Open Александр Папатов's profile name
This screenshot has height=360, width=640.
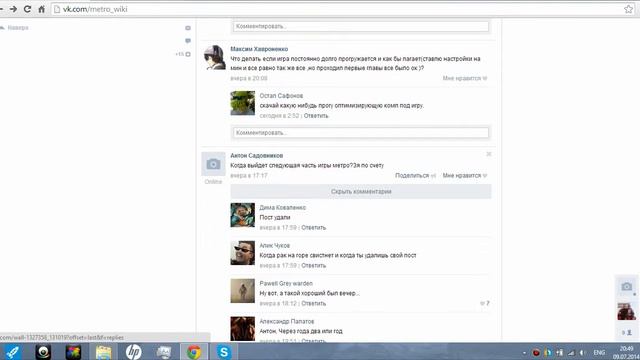click(287, 321)
